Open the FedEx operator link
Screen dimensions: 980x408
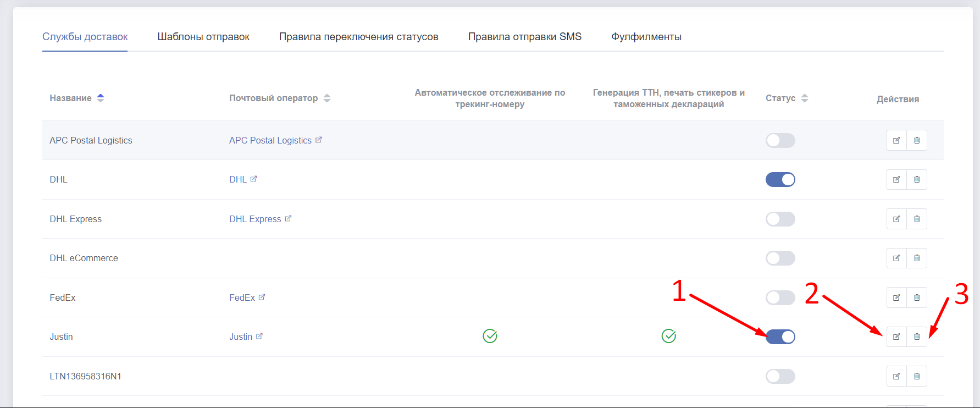(247, 297)
